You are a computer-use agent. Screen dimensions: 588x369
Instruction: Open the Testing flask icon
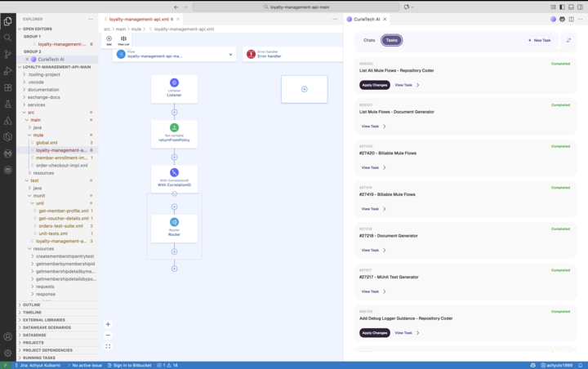click(8, 104)
